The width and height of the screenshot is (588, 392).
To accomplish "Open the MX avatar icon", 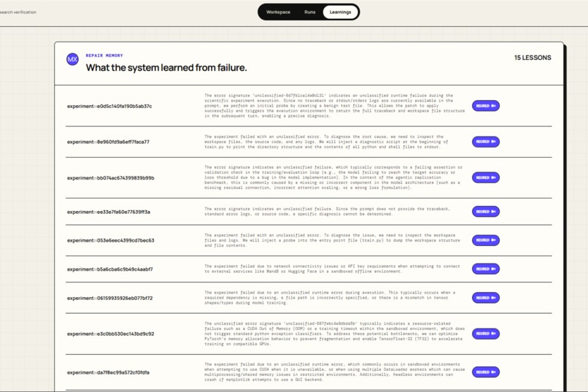I will [x=72, y=59].
